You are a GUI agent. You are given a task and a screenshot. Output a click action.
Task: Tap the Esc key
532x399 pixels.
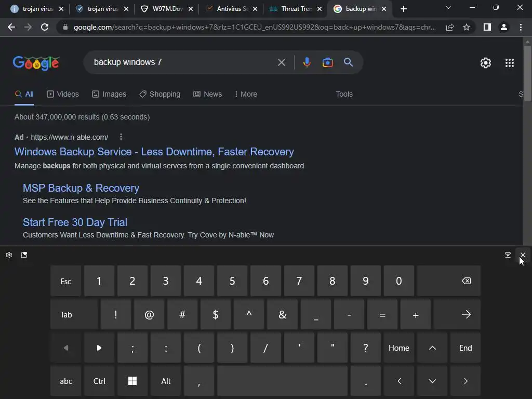pos(66,281)
